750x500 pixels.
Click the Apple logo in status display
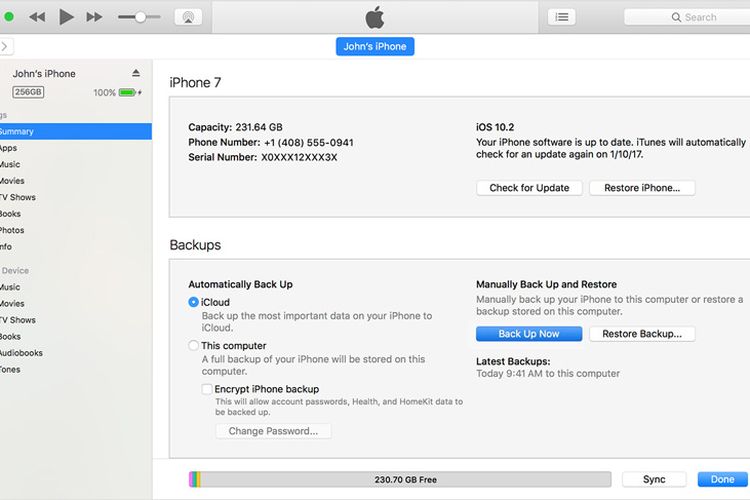pyautogui.click(x=375, y=17)
